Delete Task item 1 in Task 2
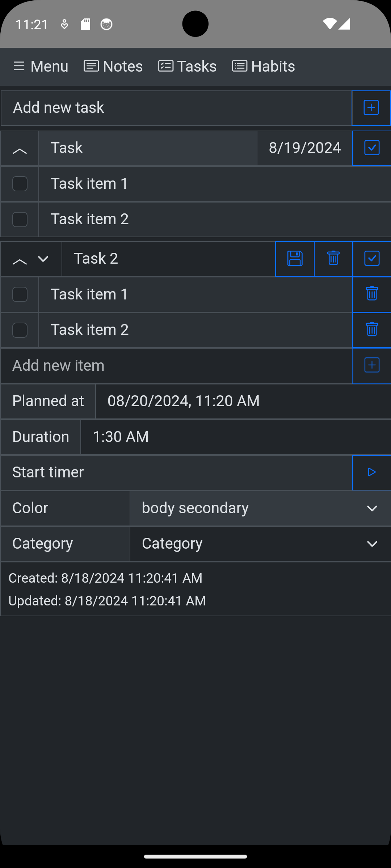 [x=372, y=294]
